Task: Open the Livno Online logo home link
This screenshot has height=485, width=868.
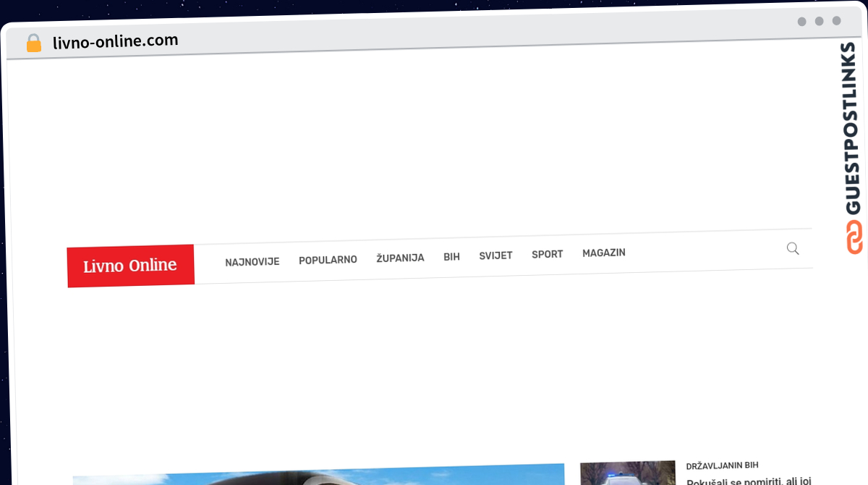Action: click(130, 266)
